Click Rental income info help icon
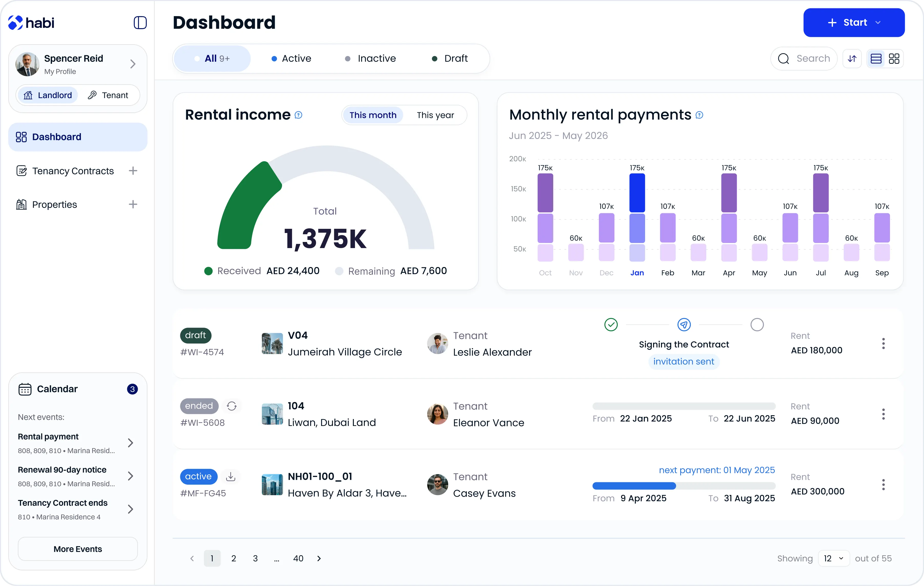 (299, 115)
